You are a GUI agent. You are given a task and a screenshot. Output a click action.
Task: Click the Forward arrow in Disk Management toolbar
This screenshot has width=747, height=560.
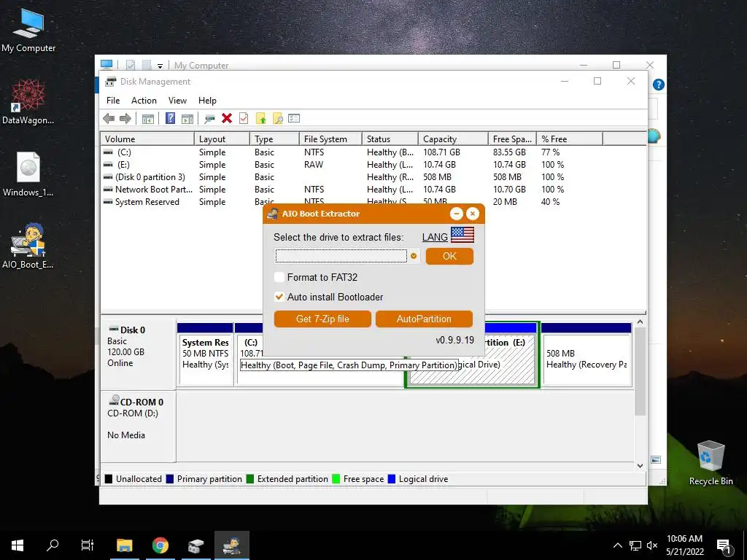tap(125, 119)
